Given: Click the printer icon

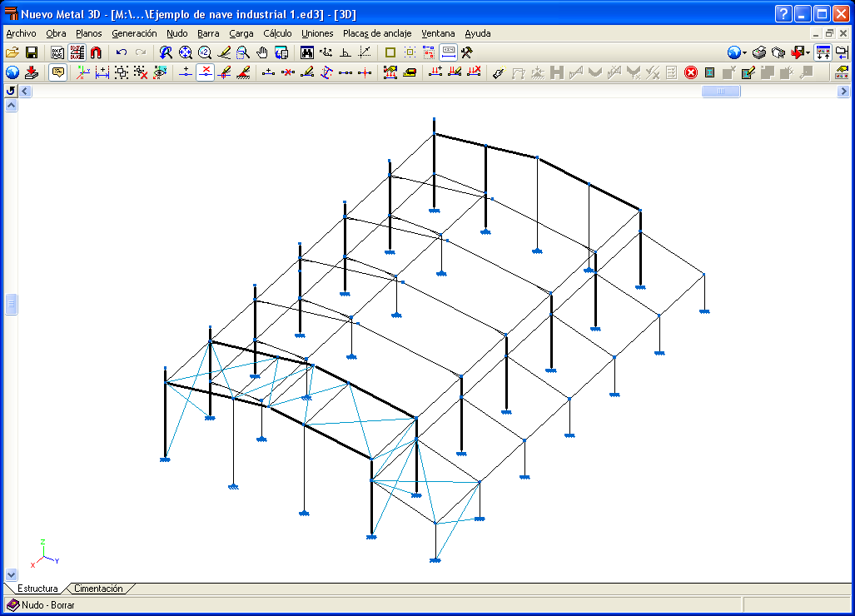Looking at the screenshot, I should click(x=759, y=52).
